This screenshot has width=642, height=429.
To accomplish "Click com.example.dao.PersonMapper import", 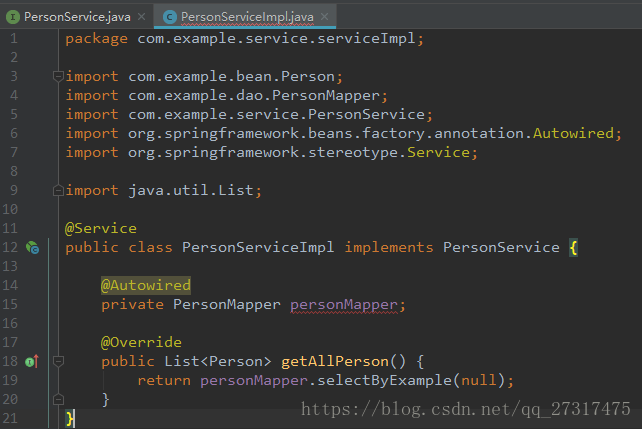I will click(253, 95).
